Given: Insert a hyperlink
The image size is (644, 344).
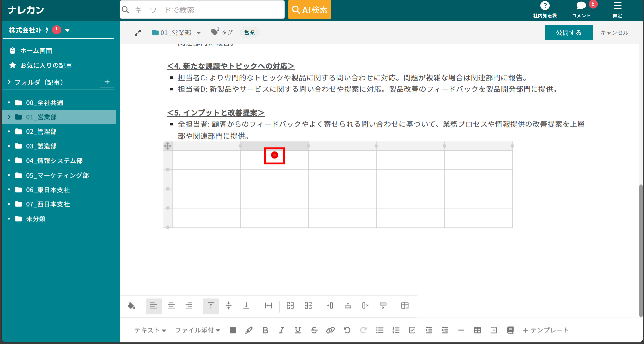Looking at the screenshot, I should click(x=330, y=330).
